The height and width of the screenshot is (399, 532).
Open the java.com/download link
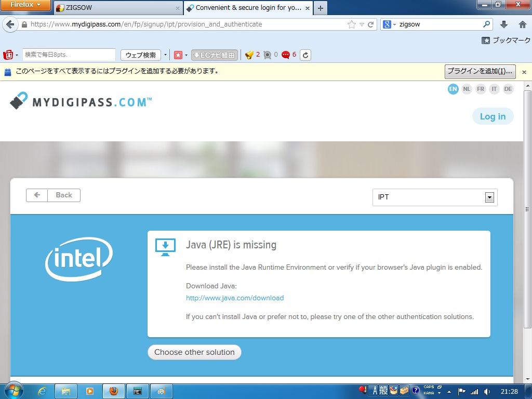[235, 298]
